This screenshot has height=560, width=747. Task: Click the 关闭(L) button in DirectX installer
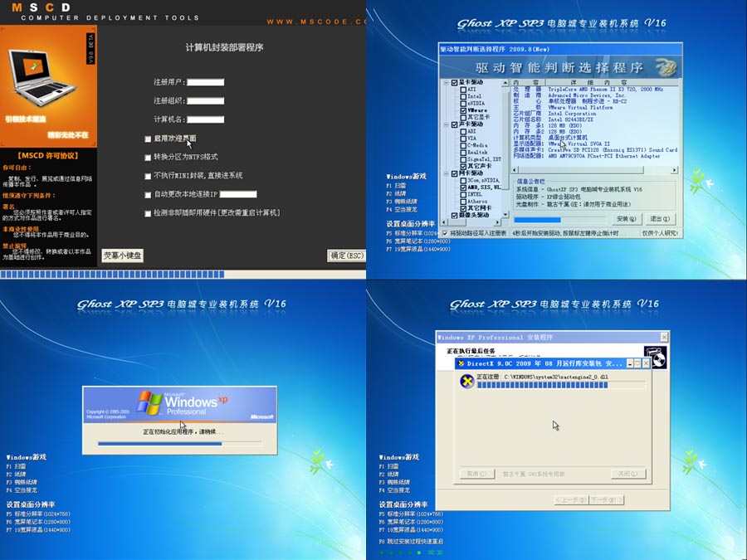coord(628,474)
